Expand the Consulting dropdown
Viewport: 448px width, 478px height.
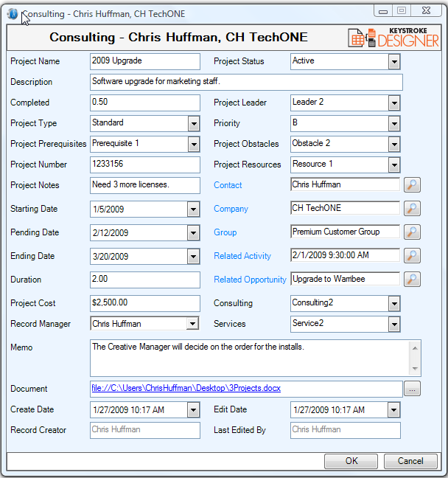pos(394,304)
